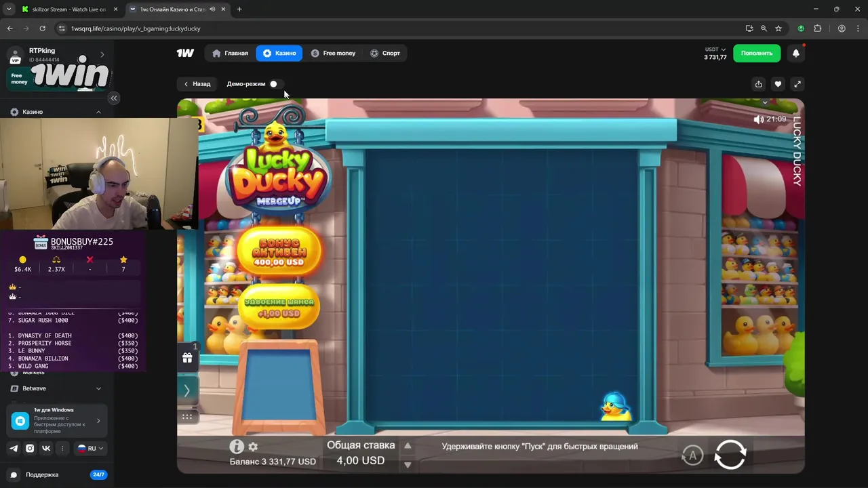Click the 1W logo in header

185,53
